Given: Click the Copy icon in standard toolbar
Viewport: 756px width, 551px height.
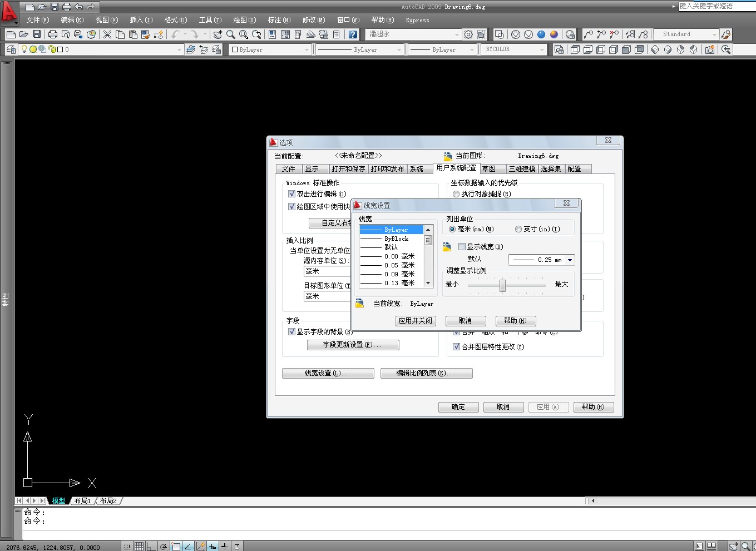Looking at the screenshot, I should pos(120,34).
